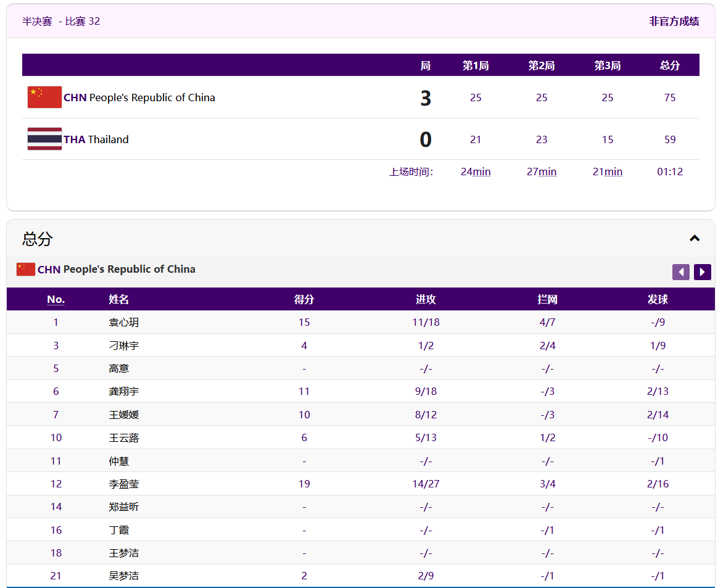The height and width of the screenshot is (588, 718).
Task: Click the 第3局 set header
Action: [607, 65]
